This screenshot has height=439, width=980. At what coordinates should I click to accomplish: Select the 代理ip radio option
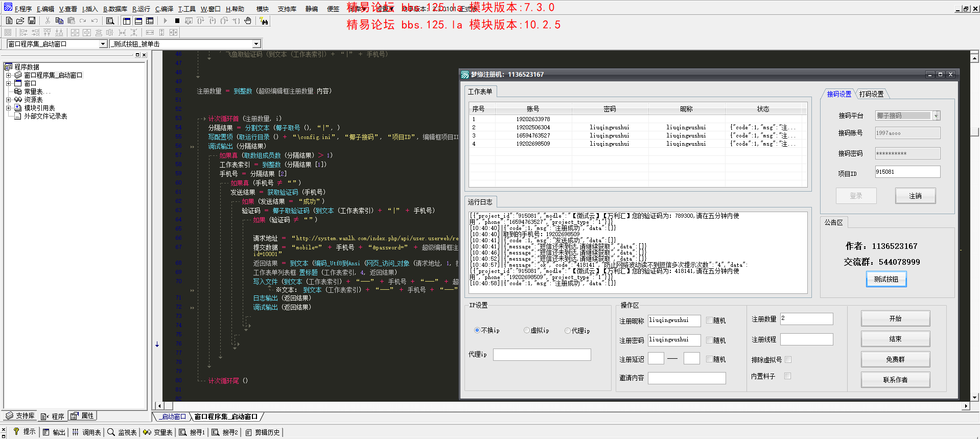[x=568, y=331]
